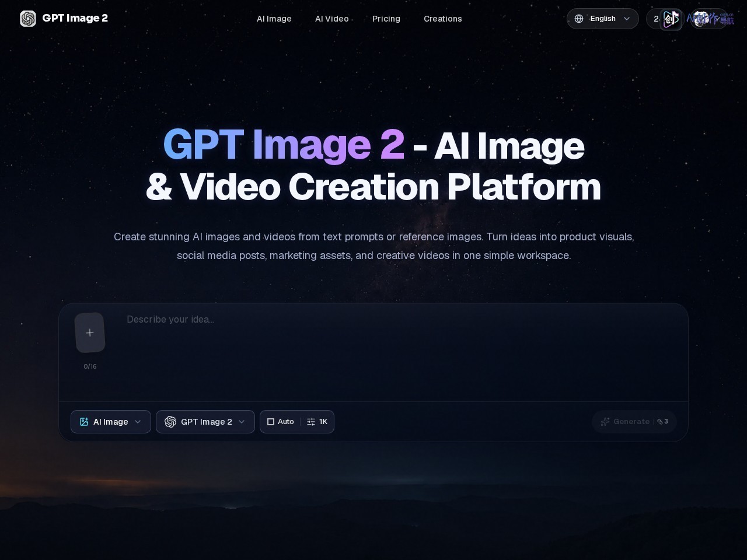Expand the English language dropdown
Image resolution: width=747 pixels, height=560 pixels.
point(603,19)
